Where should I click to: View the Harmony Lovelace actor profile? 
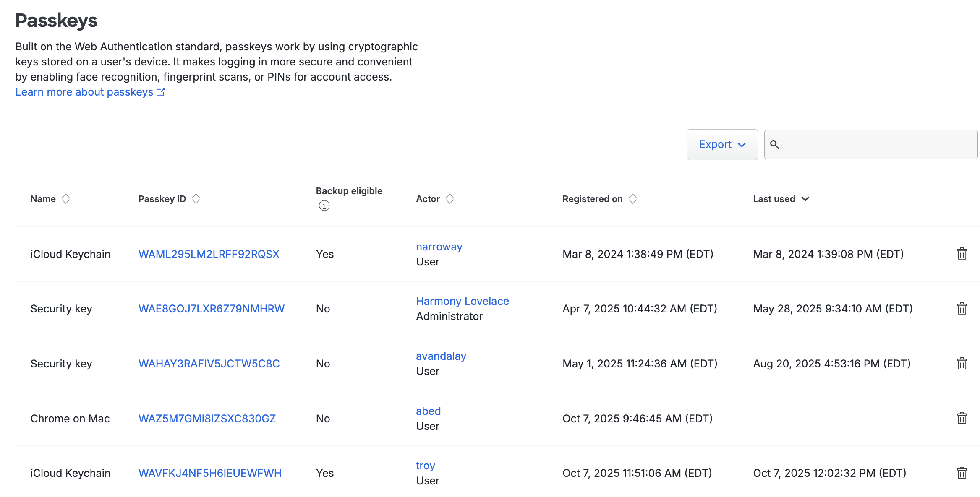(462, 301)
